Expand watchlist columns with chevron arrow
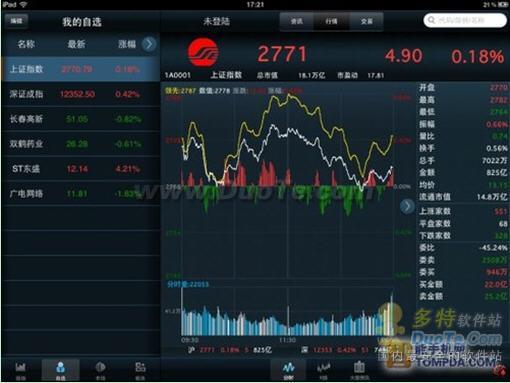The height and width of the screenshot is (383, 510). pyautogui.click(x=149, y=44)
